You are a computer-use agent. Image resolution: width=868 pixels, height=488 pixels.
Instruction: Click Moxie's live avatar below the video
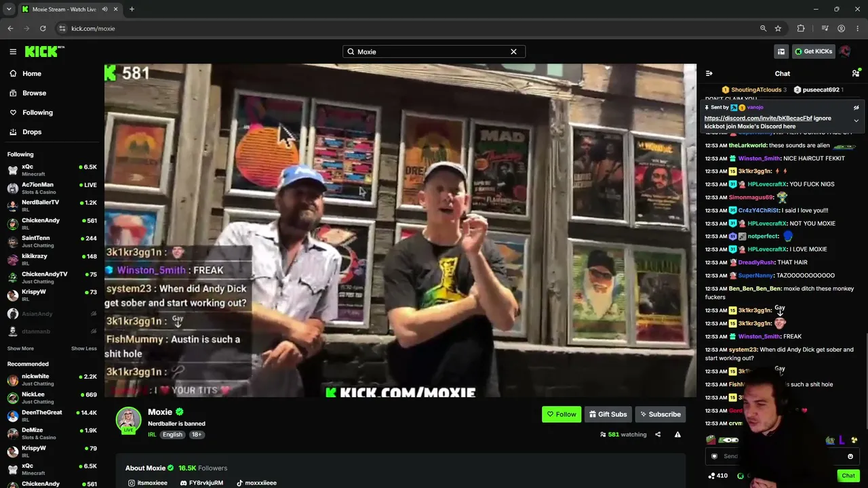point(128,420)
